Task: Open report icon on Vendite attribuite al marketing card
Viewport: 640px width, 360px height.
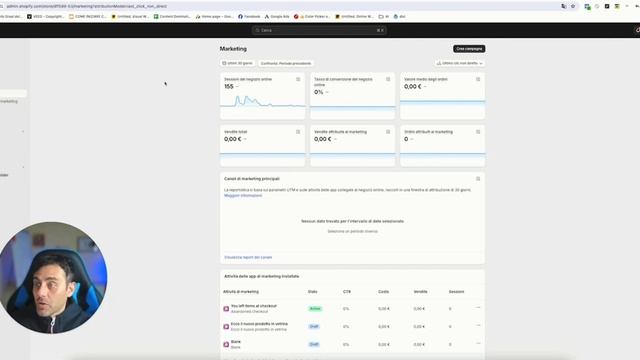Action: click(x=388, y=132)
